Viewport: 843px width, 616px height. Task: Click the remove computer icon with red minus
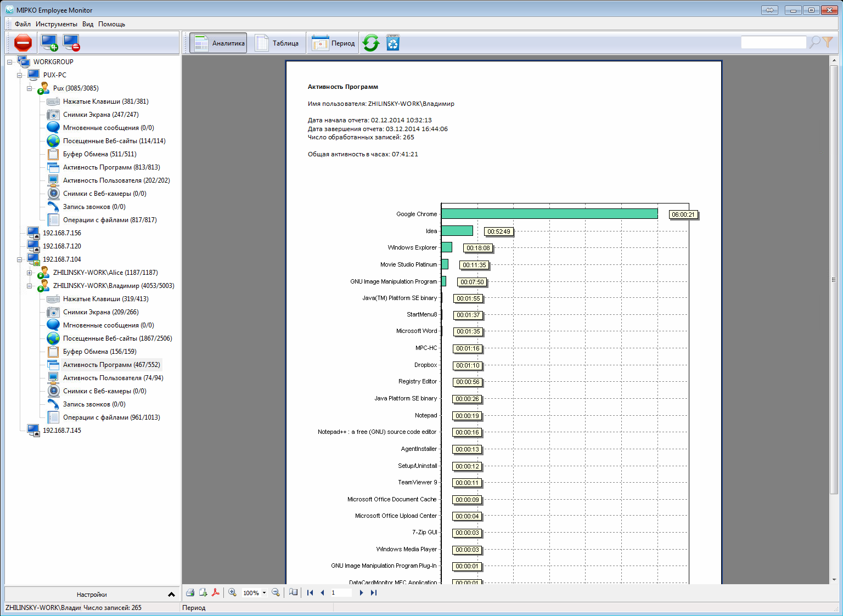(x=71, y=43)
